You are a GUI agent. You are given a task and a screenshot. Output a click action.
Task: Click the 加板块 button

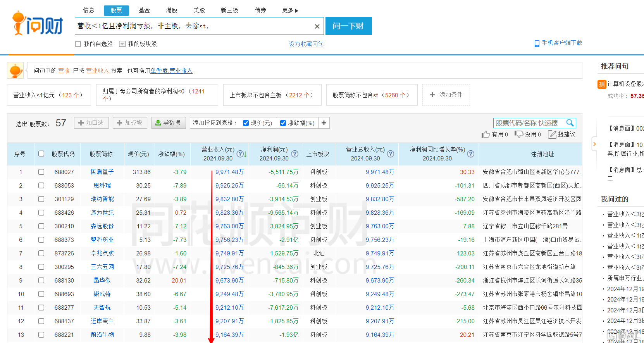(x=130, y=123)
